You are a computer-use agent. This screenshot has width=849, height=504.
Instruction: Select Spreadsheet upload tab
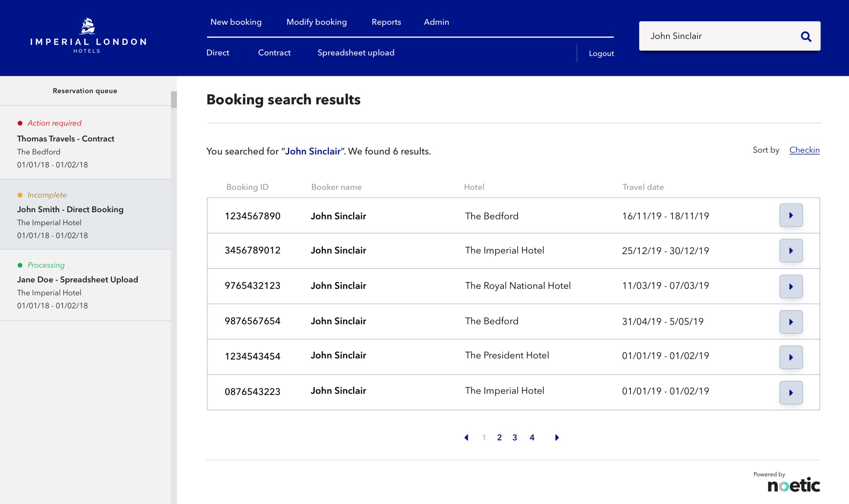pos(356,53)
